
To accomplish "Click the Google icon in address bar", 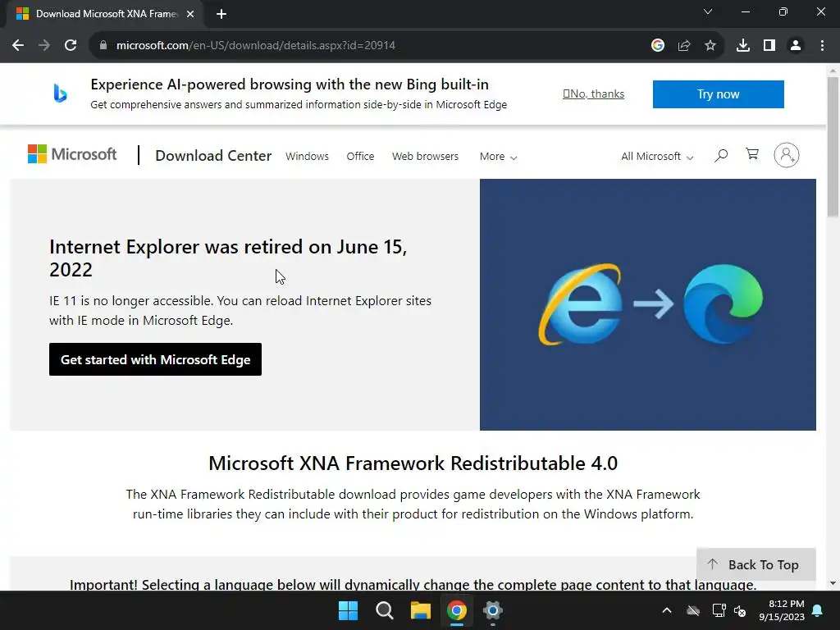I will [x=658, y=46].
